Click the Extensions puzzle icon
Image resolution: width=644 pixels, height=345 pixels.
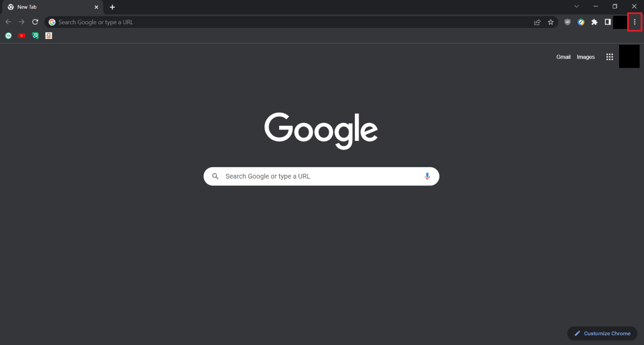pyautogui.click(x=594, y=22)
